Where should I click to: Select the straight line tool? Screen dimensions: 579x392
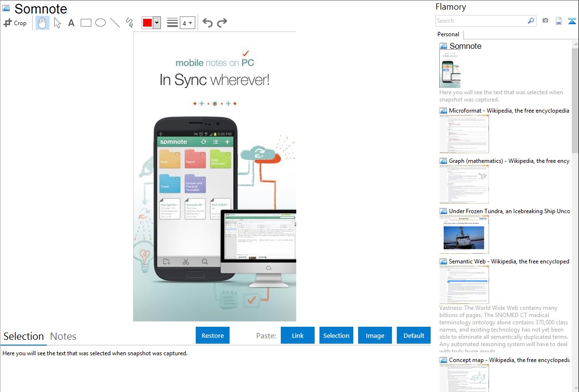click(x=115, y=23)
